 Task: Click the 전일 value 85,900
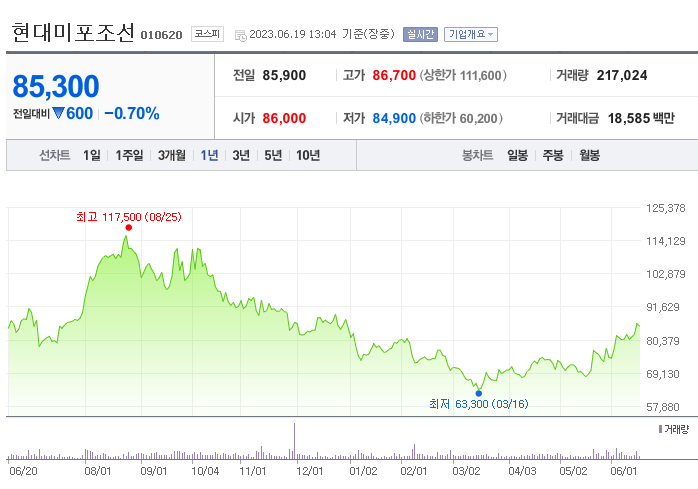click(284, 75)
